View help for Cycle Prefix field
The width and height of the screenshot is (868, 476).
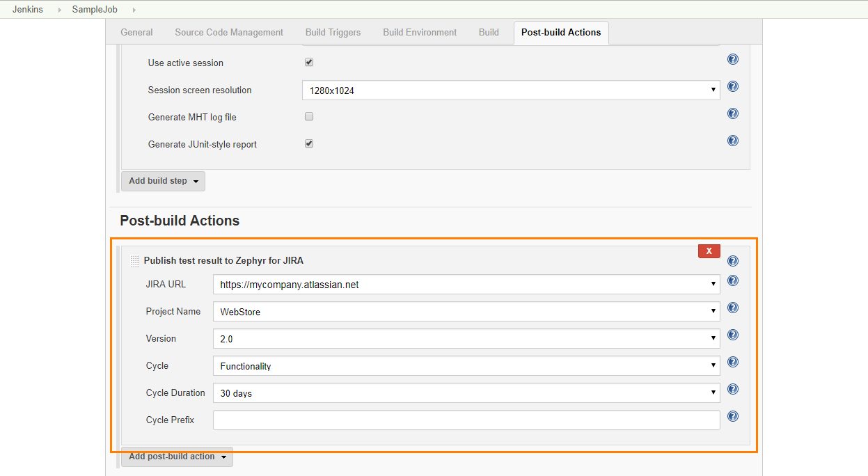pyautogui.click(x=732, y=416)
